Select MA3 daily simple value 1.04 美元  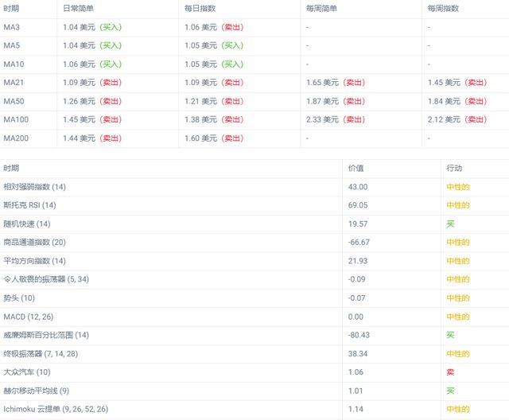pyautogui.click(x=80, y=27)
